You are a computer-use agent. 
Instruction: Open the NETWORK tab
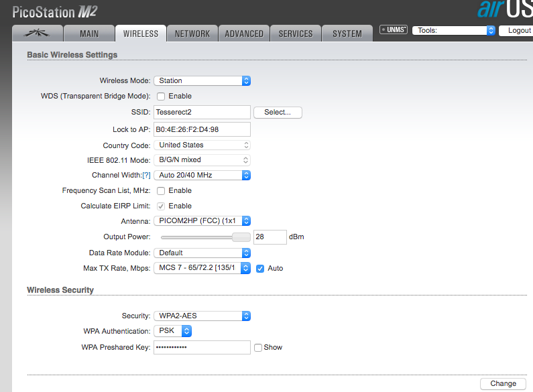coord(192,34)
